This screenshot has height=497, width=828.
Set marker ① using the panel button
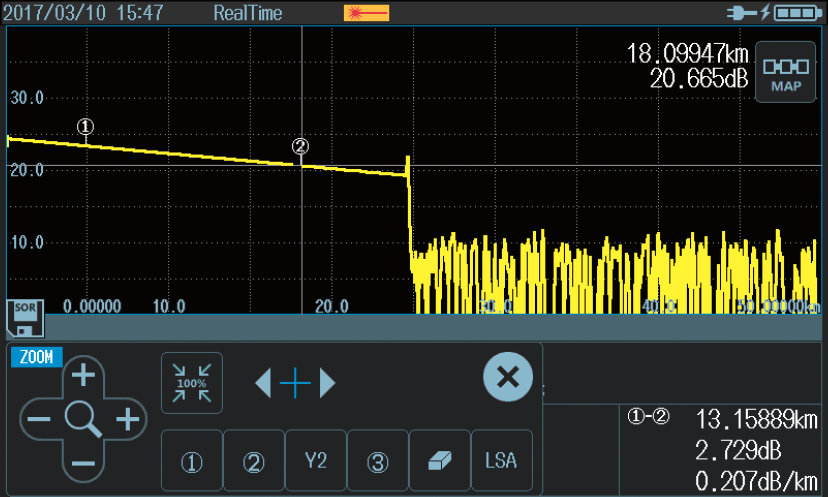[x=192, y=461]
